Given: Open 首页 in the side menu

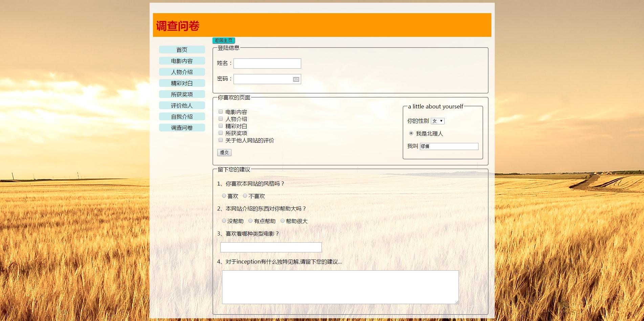Looking at the screenshot, I should (x=182, y=50).
